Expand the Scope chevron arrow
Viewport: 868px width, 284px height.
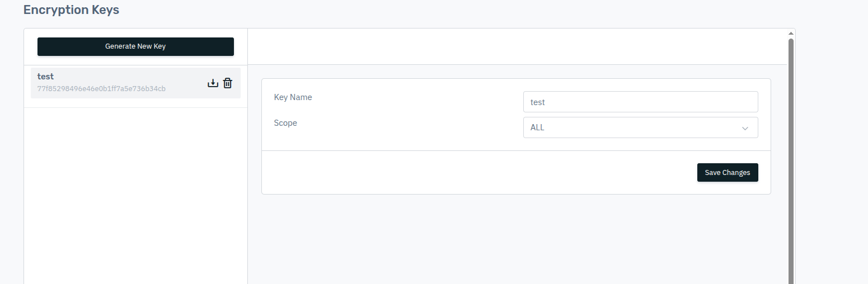(745, 128)
